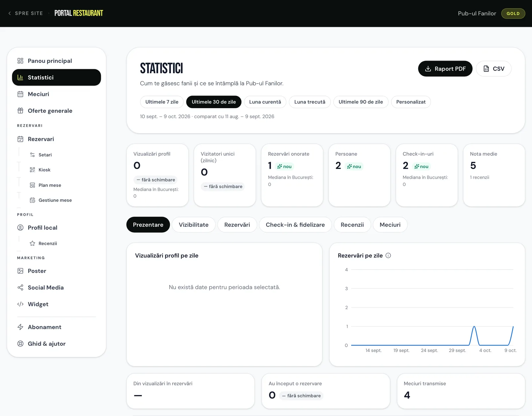Click the Statistici bar chart icon
The height and width of the screenshot is (416, 532).
click(x=20, y=77)
